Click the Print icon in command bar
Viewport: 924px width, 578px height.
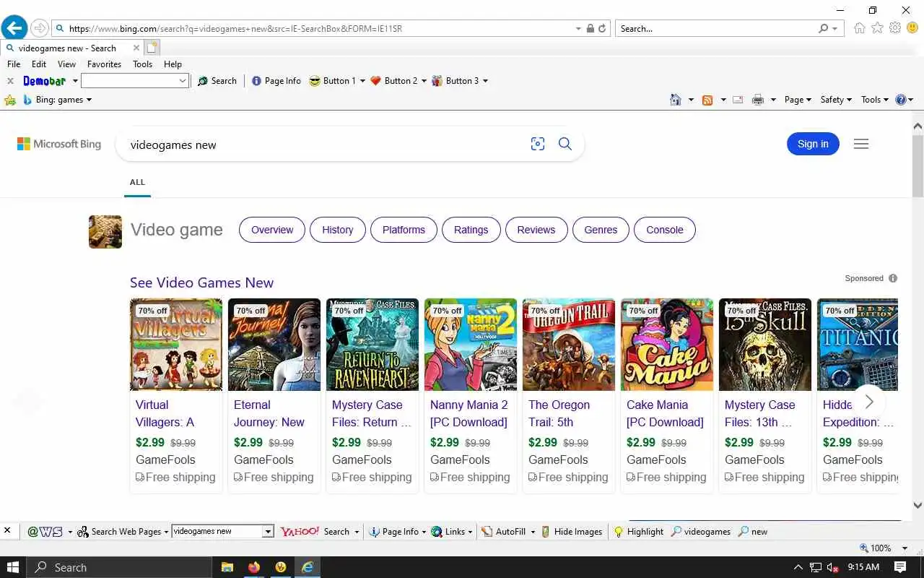(758, 100)
